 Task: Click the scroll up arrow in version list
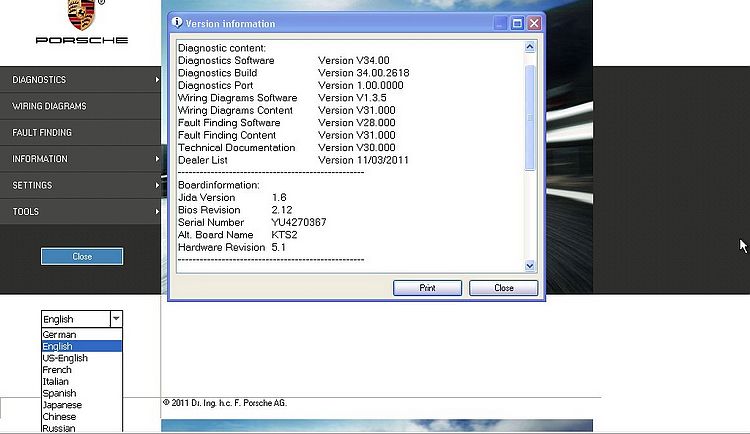(529, 47)
